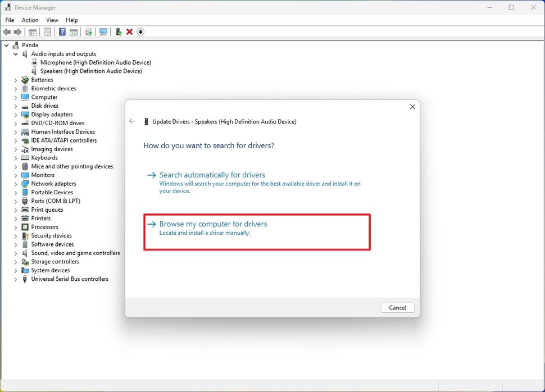
Task: Click the Cancel button in the dialog
Action: (x=397, y=307)
